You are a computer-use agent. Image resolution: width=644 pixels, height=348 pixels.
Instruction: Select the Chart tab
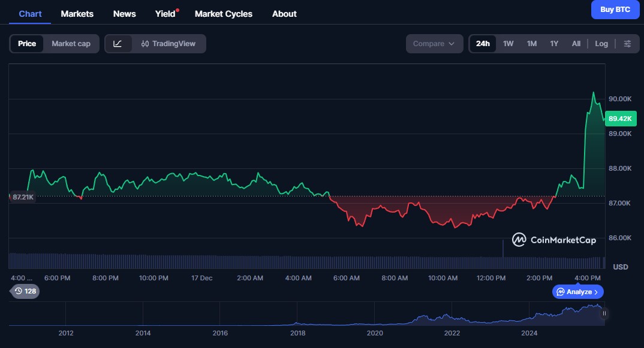click(29, 13)
